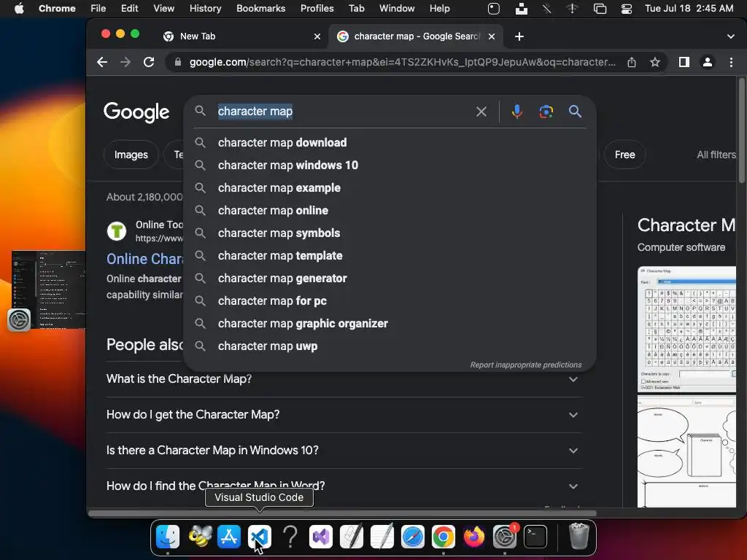Click "Report inappropriate predictions" link
The height and width of the screenshot is (560, 747).
(x=525, y=365)
